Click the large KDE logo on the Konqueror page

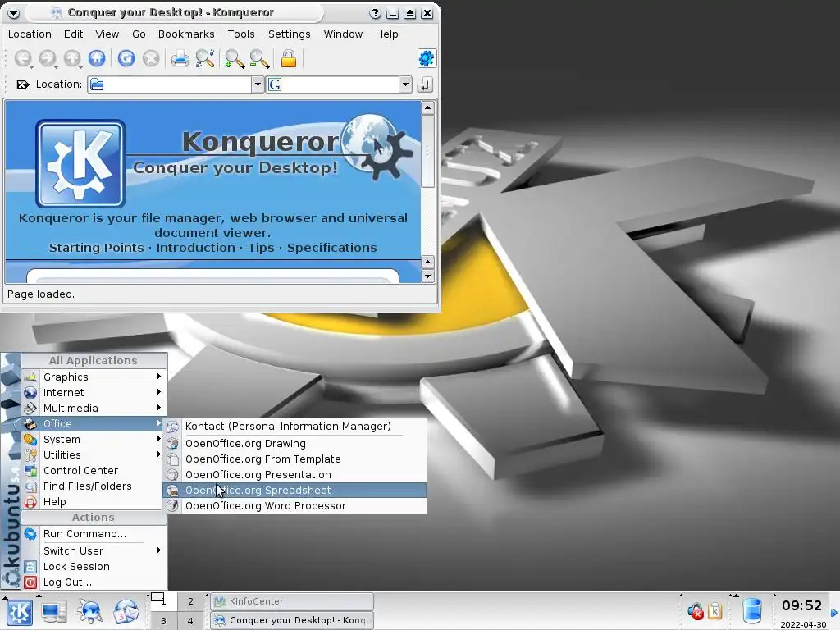coord(80,163)
